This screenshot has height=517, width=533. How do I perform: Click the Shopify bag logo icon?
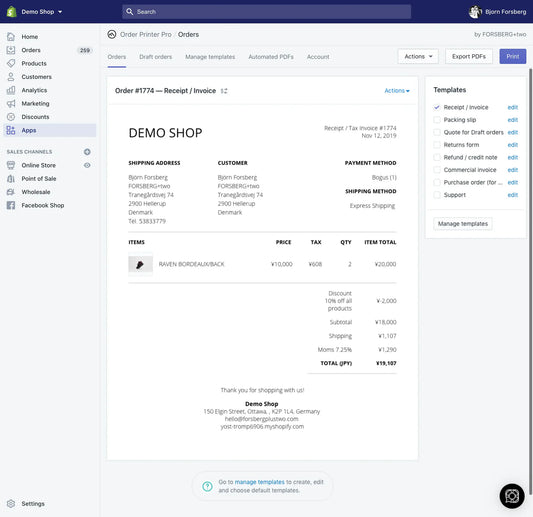coord(12,12)
